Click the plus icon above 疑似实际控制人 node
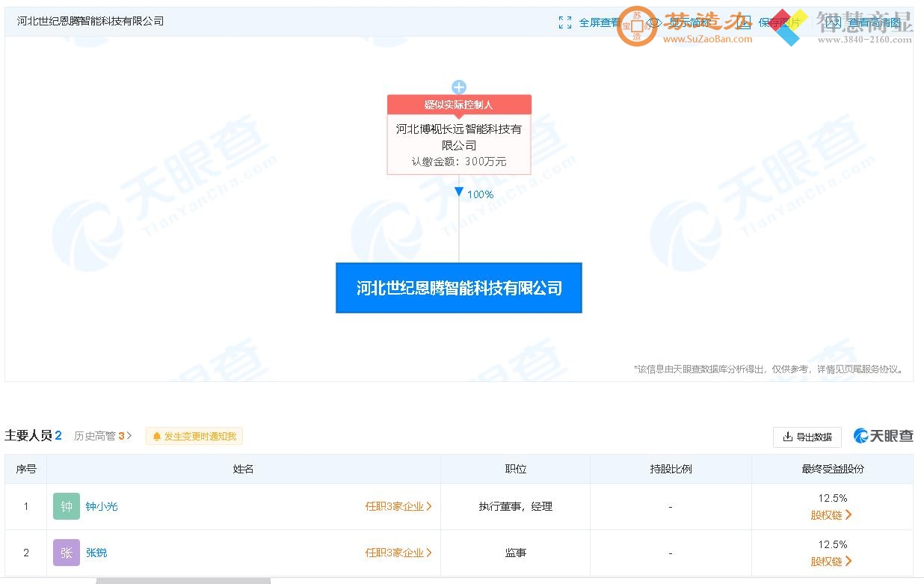This screenshot has width=924, height=584. click(x=458, y=87)
